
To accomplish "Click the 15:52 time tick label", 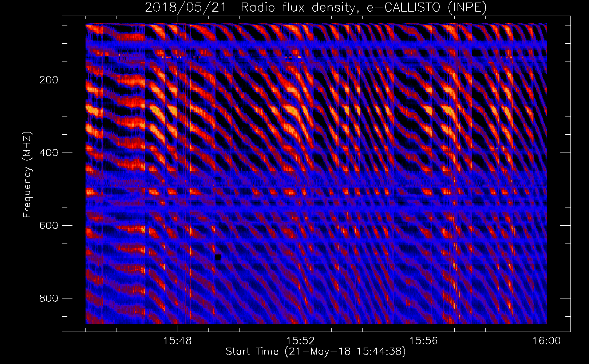I will pyautogui.click(x=301, y=341).
